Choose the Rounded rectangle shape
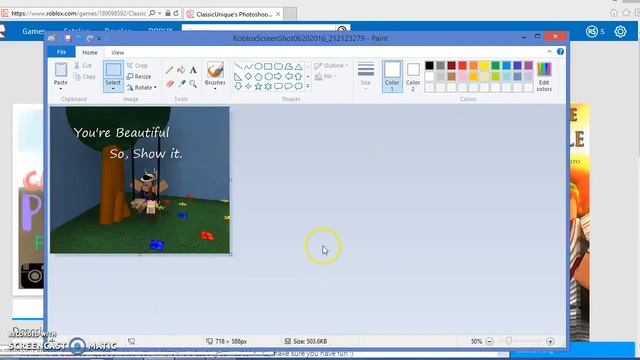Viewport: 640px width, 360px height. (278, 67)
